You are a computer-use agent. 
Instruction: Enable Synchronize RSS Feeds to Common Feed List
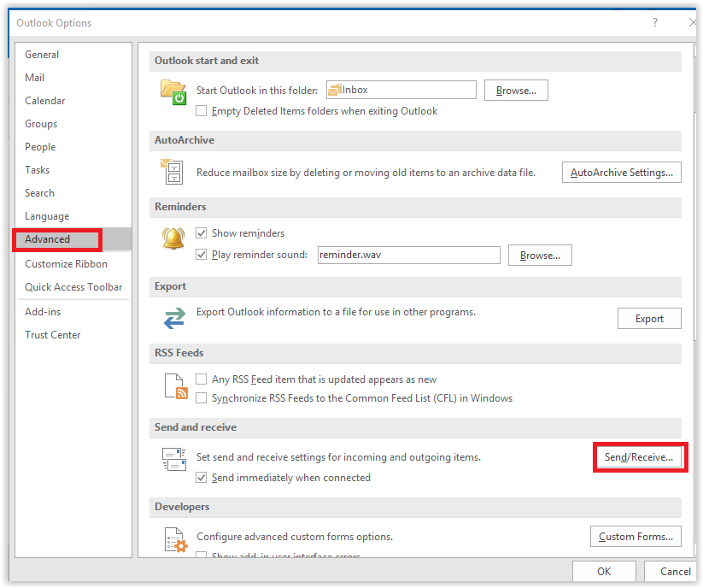click(x=202, y=398)
